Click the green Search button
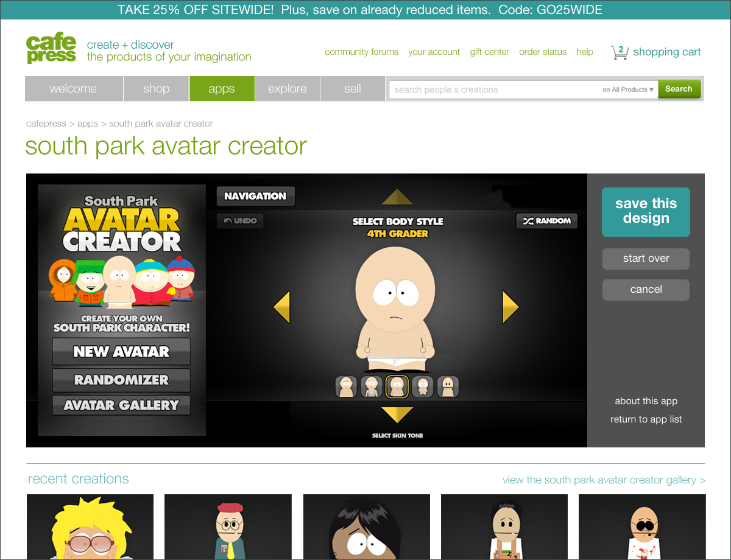The height and width of the screenshot is (560, 731). (x=679, y=89)
